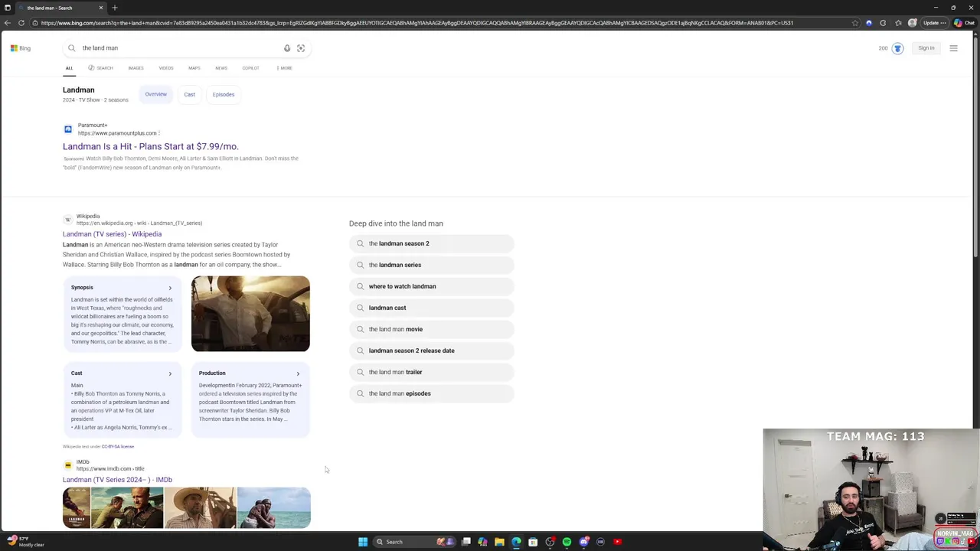The height and width of the screenshot is (551, 980).
Task: Open Task View in taskbar
Action: tap(465, 542)
